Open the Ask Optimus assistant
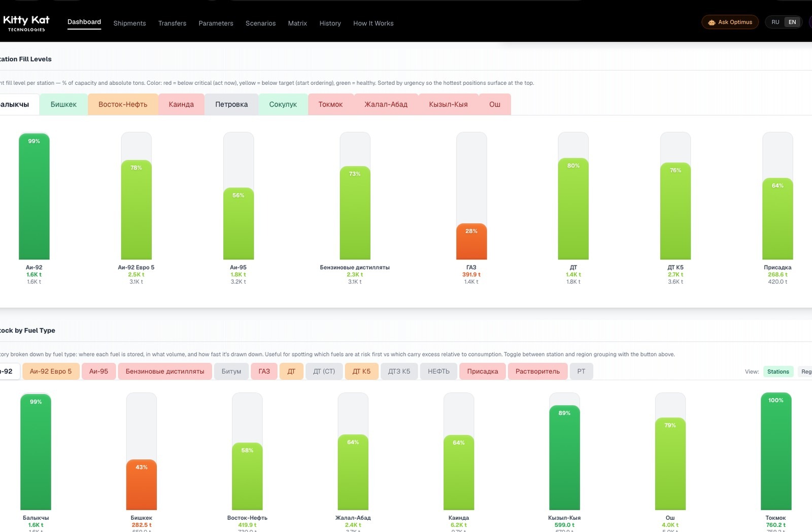 [x=730, y=22]
